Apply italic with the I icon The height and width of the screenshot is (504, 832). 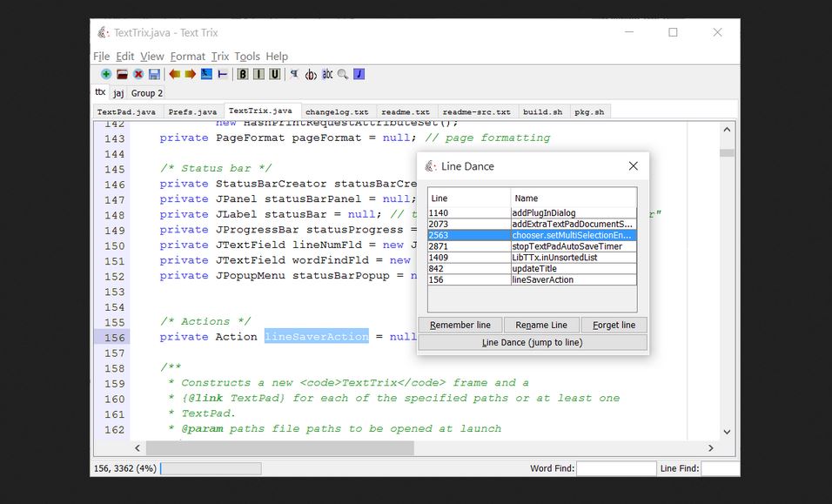click(258, 74)
